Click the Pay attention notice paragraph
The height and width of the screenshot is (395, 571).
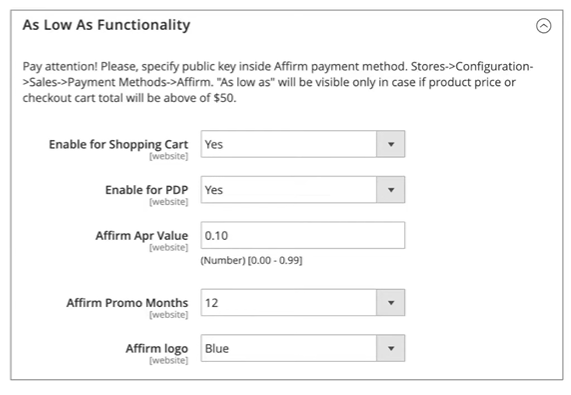277,82
